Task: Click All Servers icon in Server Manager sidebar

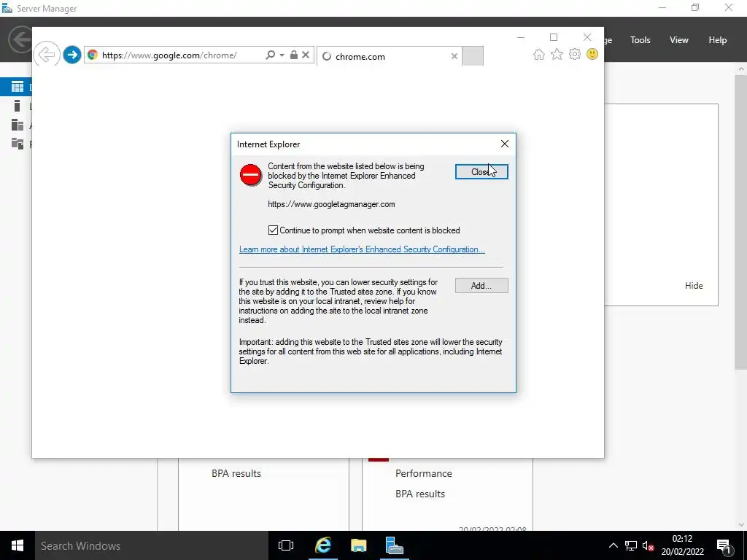Action: click(18, 125)
